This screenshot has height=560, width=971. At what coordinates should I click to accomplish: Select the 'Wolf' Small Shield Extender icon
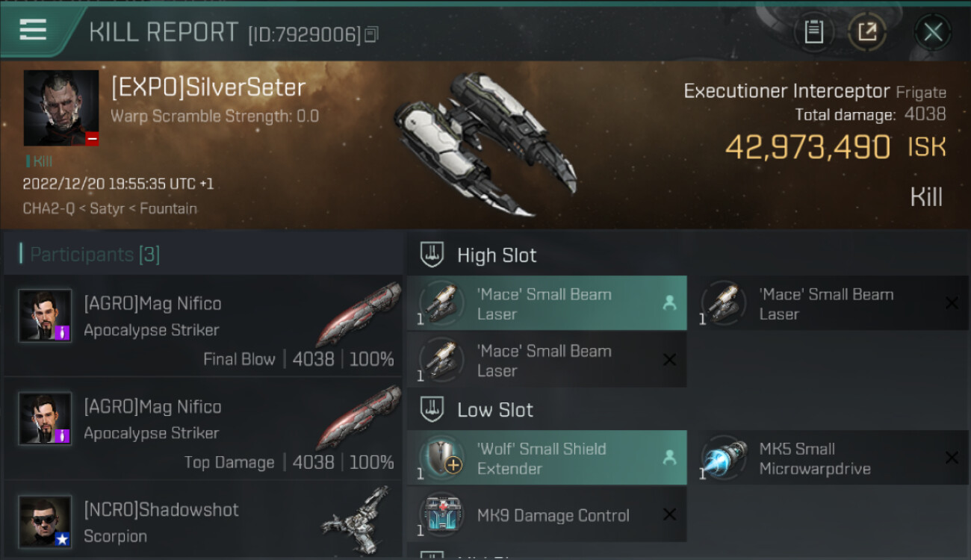pyautogui.click(x=441, y=457)
